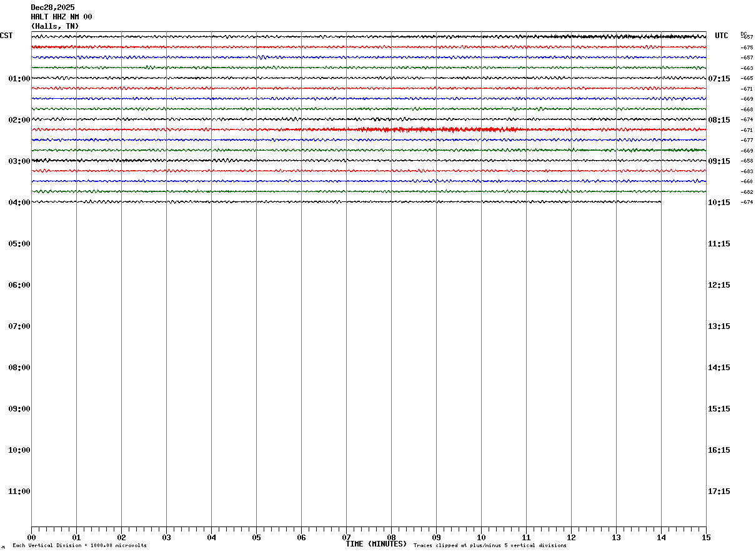Click the 14:15 UTC time label
This screenshot has width=756, height=554.
coord(719,368)
